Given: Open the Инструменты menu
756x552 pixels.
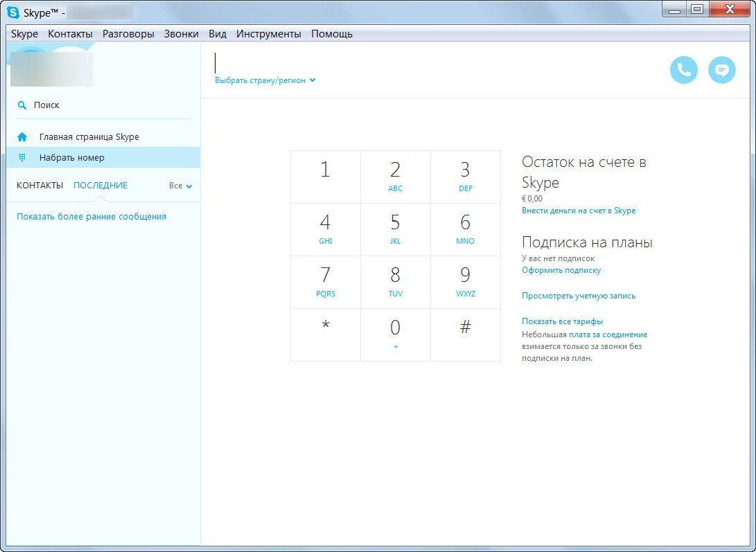Looking at the screenshot, I should pyautogui.click(x=269, y=34).
